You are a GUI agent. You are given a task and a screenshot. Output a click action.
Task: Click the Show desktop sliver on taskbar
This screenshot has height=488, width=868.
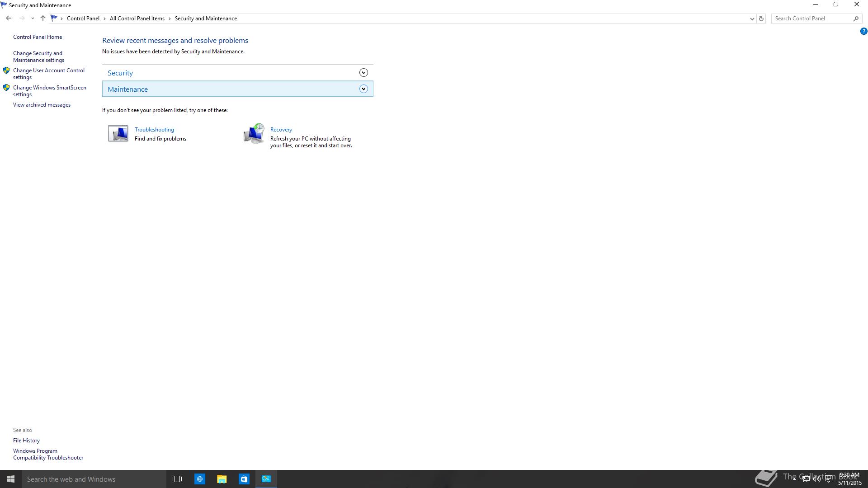point(867,479)
